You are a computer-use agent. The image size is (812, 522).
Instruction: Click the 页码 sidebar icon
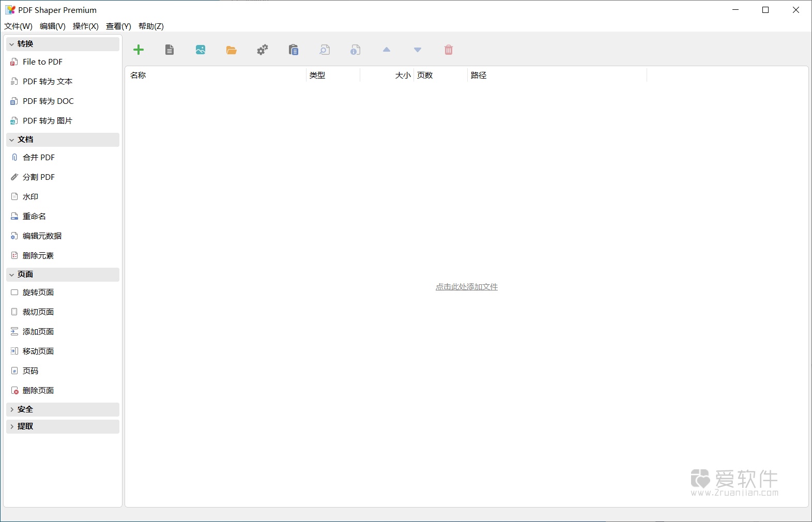coord(14,371)
